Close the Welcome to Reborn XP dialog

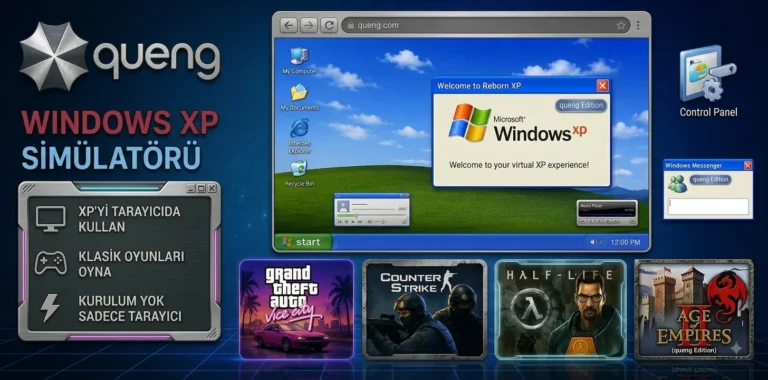[x=602, y=86]
